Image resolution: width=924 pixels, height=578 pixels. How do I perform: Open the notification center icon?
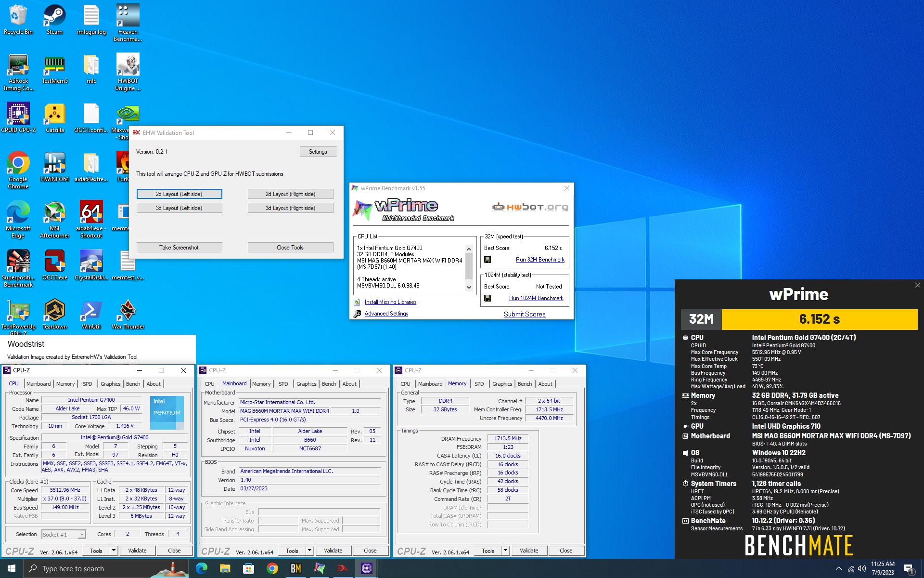(909, 569)
